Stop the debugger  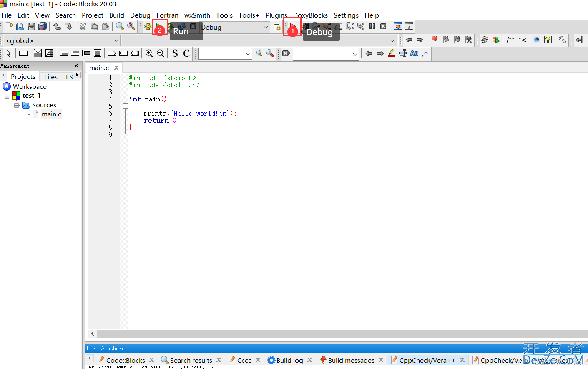[x=383, y=26]
